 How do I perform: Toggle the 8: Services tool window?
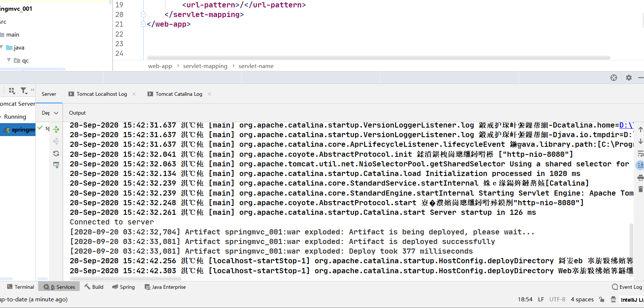(59, 287)
